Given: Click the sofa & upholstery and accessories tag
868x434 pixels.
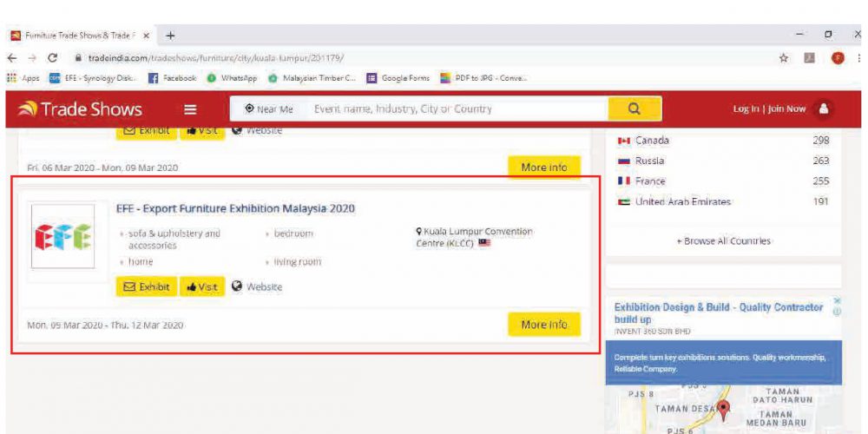Looking at the screenshot, I should (x=174, y=240).
